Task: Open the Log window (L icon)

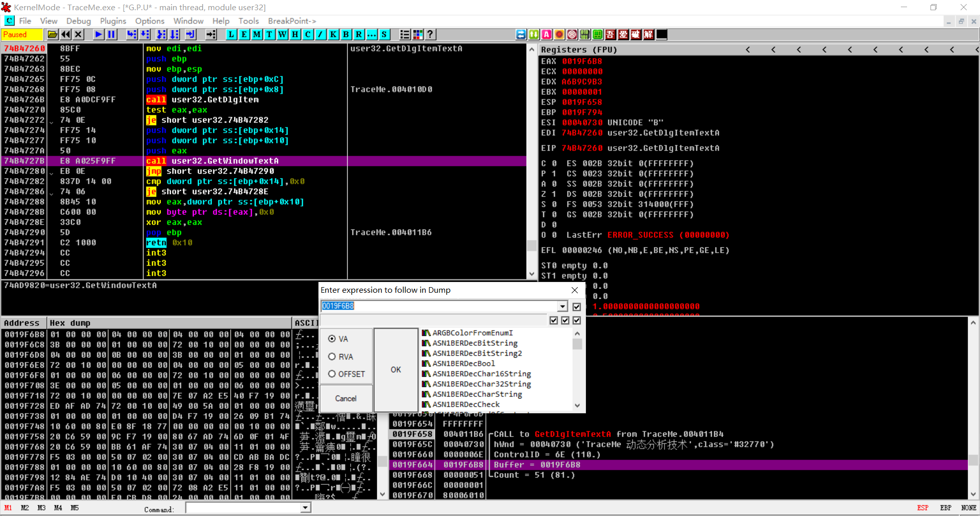Action: click(232, 34)
